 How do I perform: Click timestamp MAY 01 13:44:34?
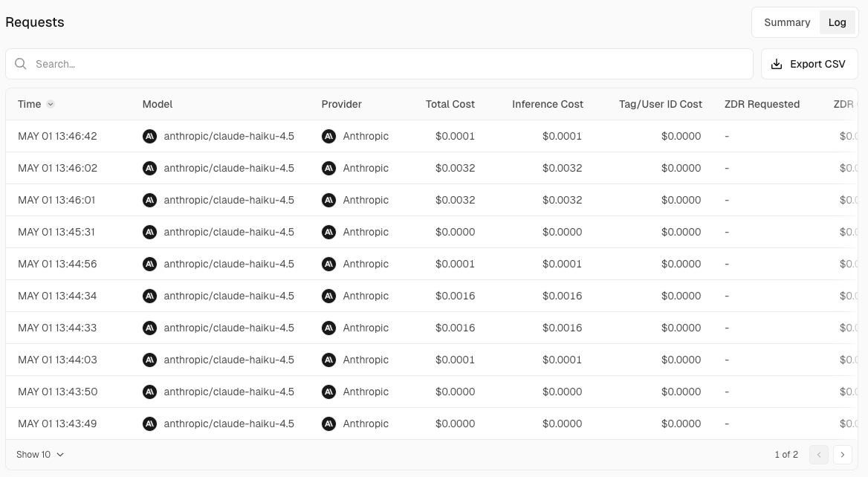[57, 296]
